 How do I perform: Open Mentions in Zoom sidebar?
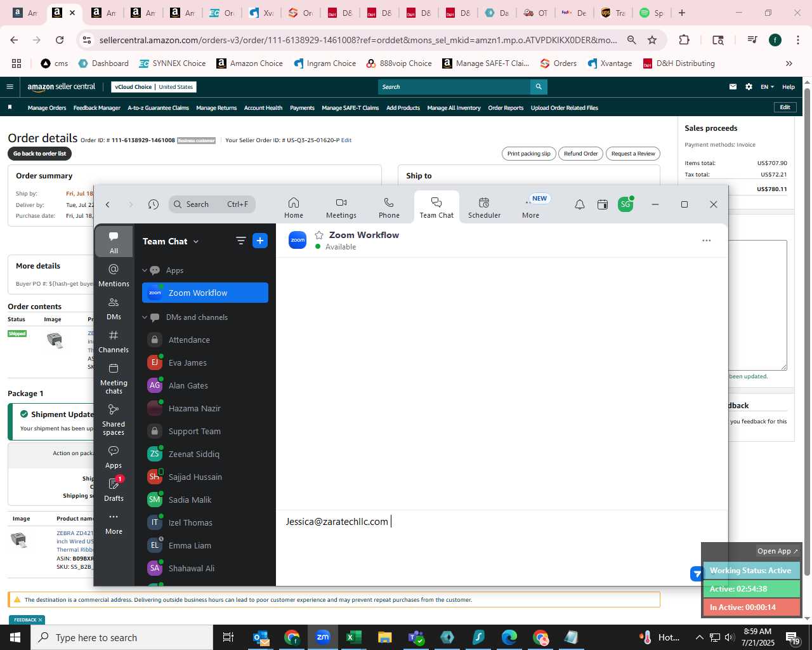tap(114, 275)
